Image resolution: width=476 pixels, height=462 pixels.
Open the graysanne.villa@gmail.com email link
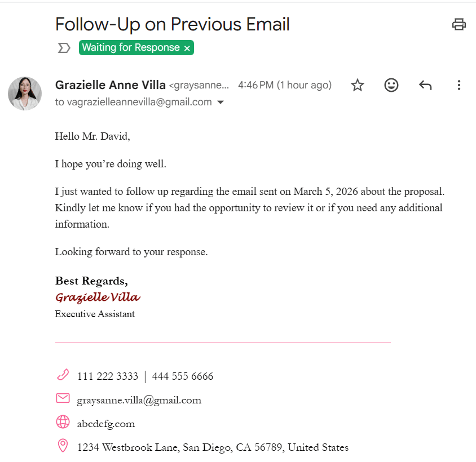click(x=139, y=401)
